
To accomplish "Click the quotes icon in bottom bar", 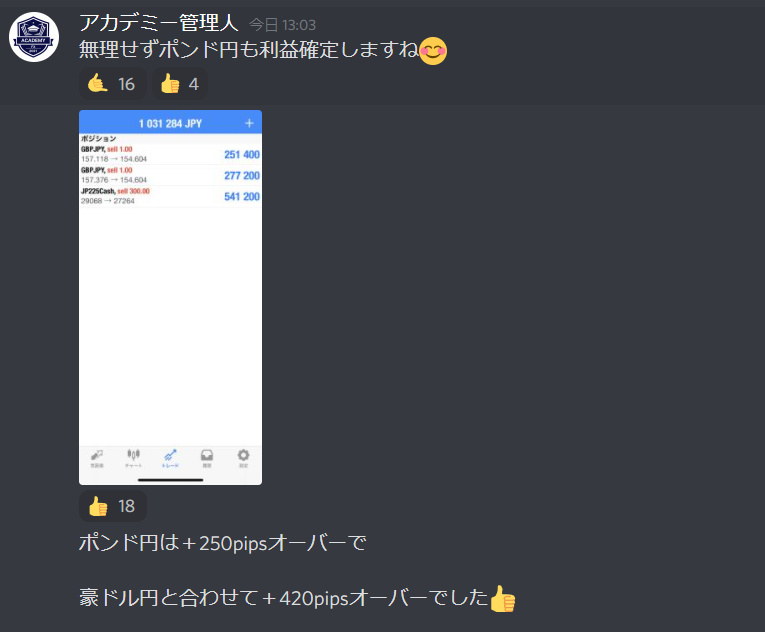I will click(x=97, y=458).
